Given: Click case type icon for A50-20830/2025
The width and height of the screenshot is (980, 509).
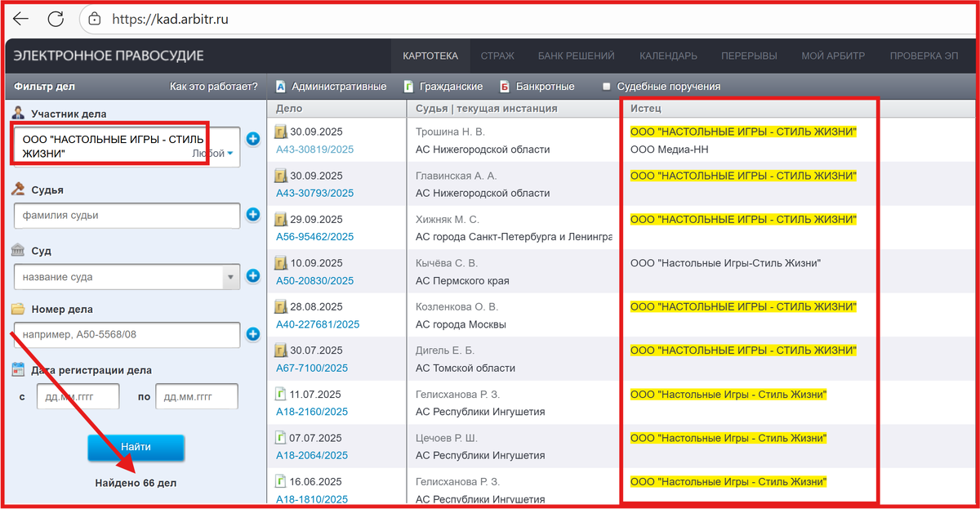Looking at the screenshot, I should (281, 263).
